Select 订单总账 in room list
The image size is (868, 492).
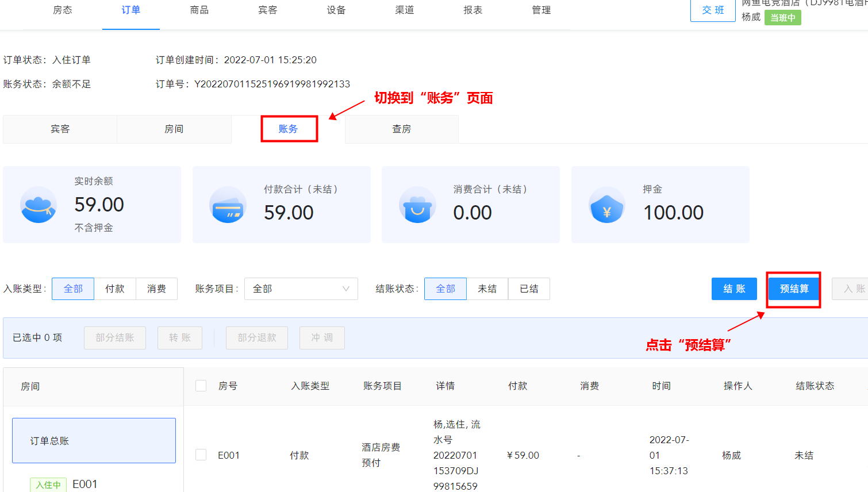coord(94,441)
